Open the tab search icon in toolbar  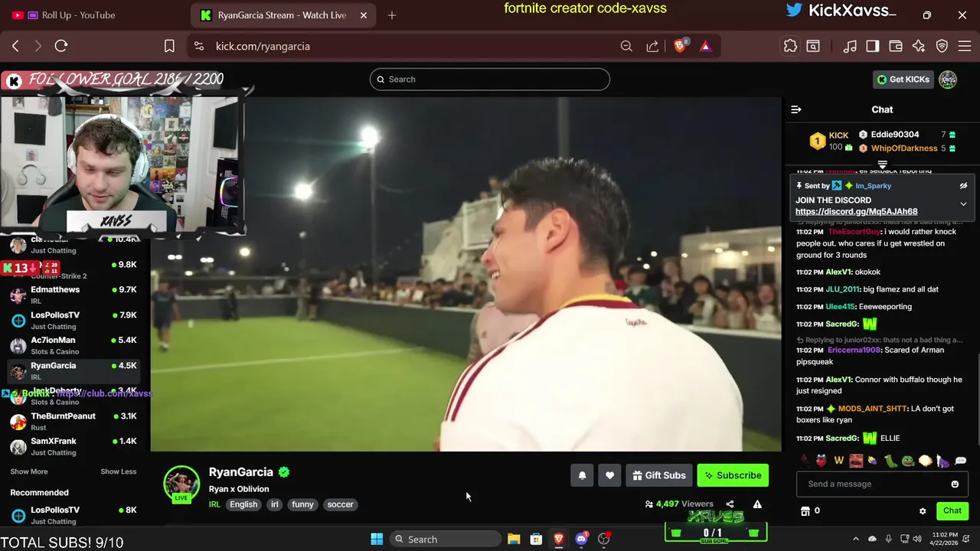[813, 46]
